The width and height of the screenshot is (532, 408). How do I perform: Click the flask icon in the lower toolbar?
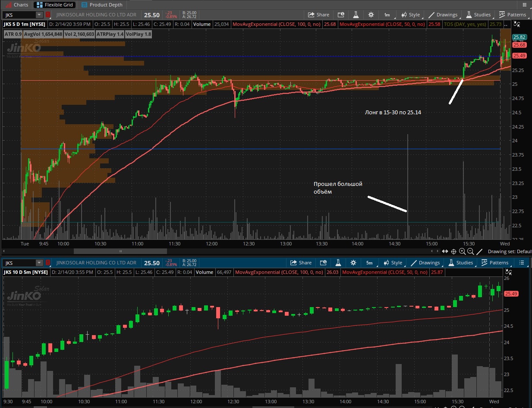(339, 263)
